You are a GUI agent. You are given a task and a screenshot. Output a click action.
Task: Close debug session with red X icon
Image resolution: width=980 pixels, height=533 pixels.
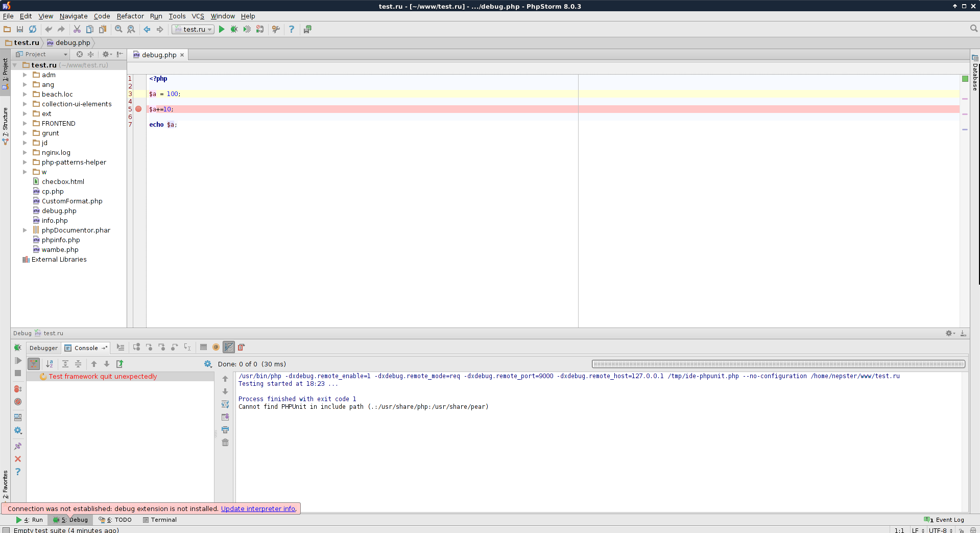coord(18,459)
